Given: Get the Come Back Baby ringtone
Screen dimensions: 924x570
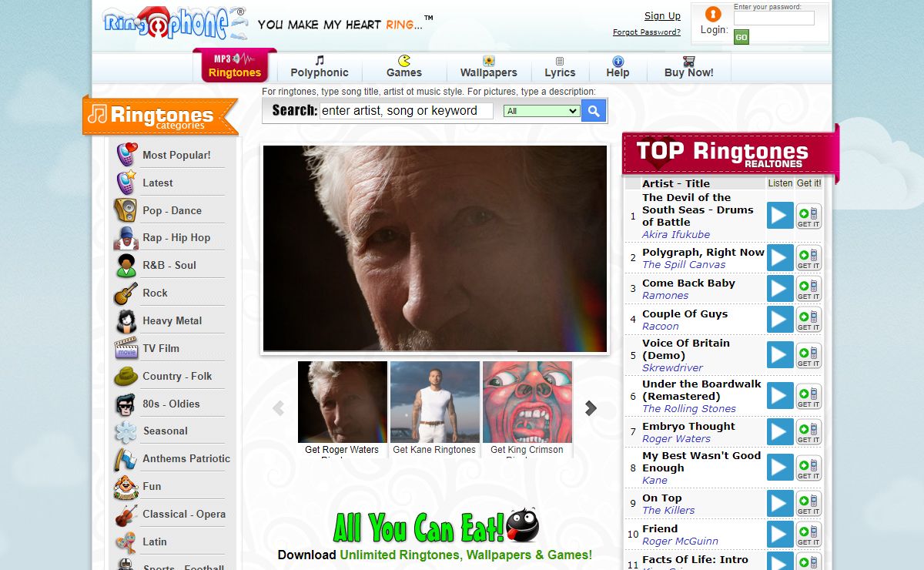Looking at the screenshot, I should click(808, 288).
